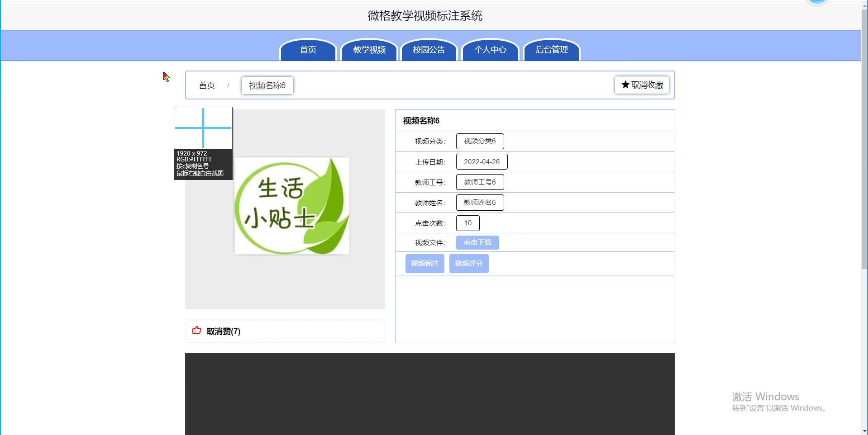Select the 后台管理 tab
Image resolution: width=868 pixels, height=435 pixels.
point(551,50)
